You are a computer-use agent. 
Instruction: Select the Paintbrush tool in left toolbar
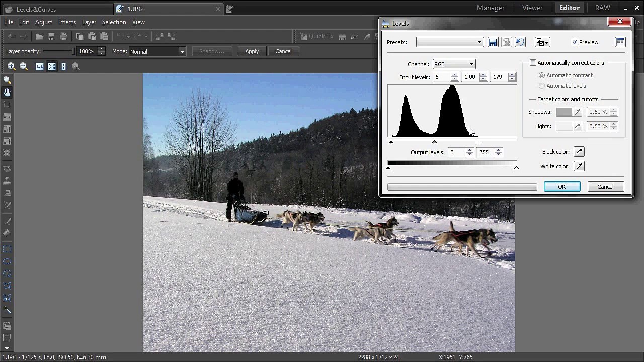click(x=7, y=221)
